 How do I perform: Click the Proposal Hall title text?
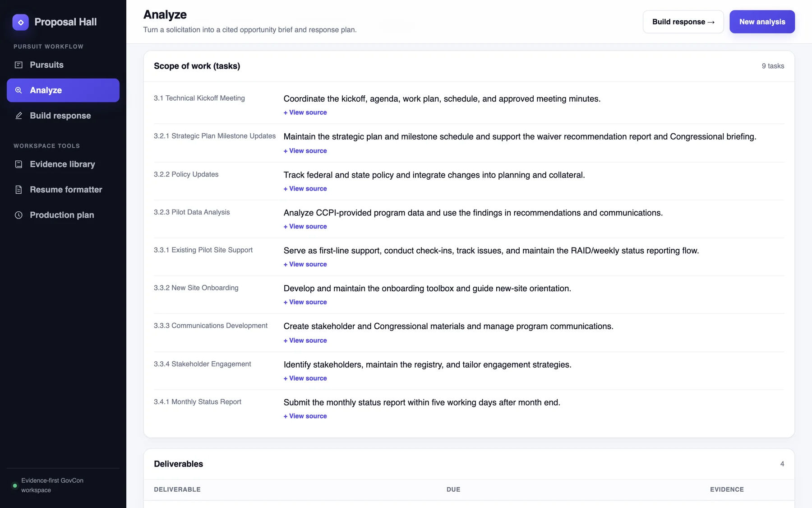point(65,22)
